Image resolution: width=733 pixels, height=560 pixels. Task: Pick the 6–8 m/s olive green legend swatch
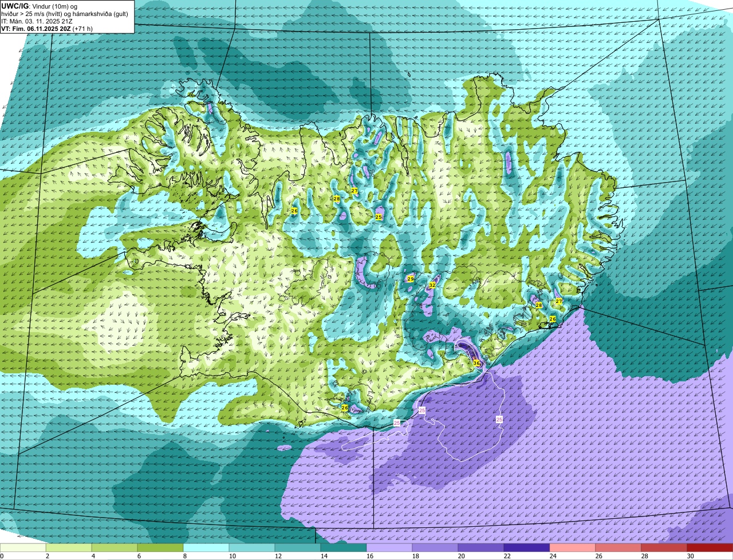[x=160, y=548]
